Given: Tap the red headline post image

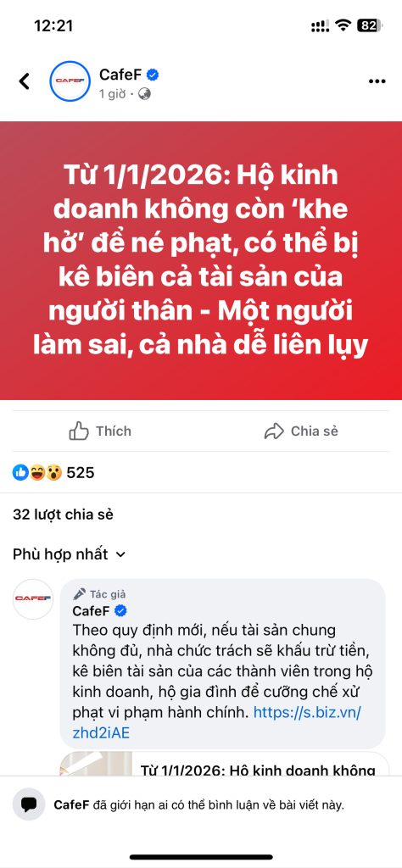Looking at the screenshot, I should click(x=201, y=261).
